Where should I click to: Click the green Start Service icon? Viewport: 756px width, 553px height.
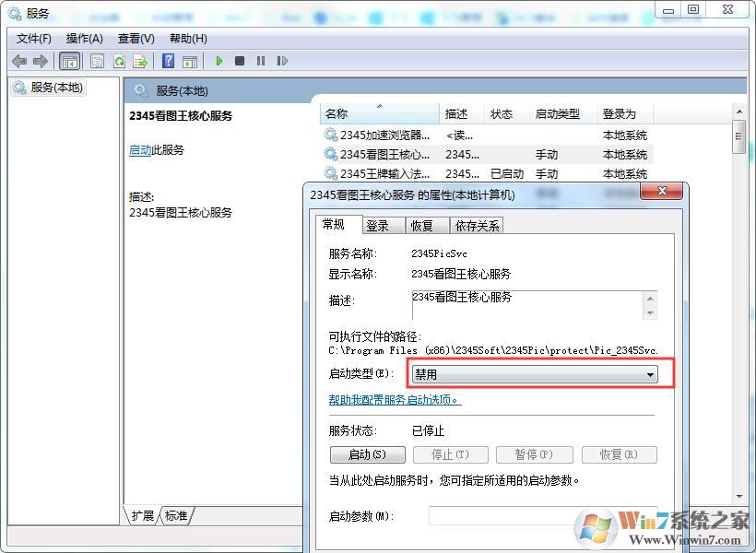coord(219,61)
